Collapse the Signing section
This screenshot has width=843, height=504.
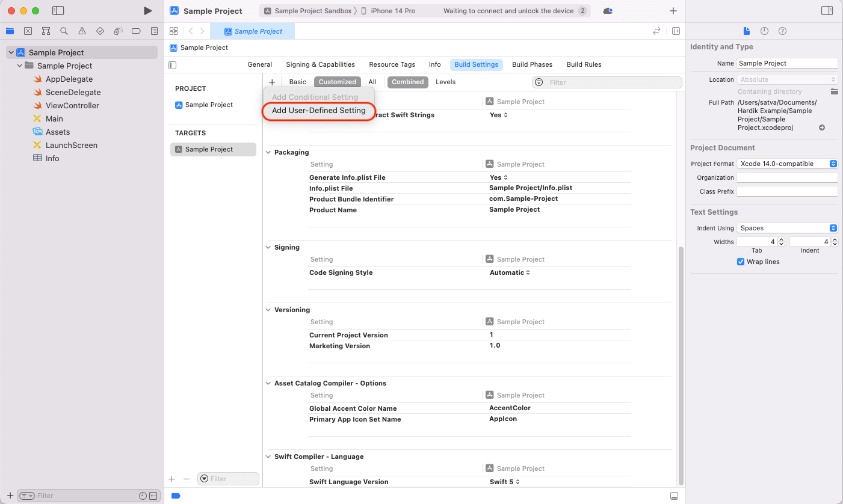click(x=269, y=247)
